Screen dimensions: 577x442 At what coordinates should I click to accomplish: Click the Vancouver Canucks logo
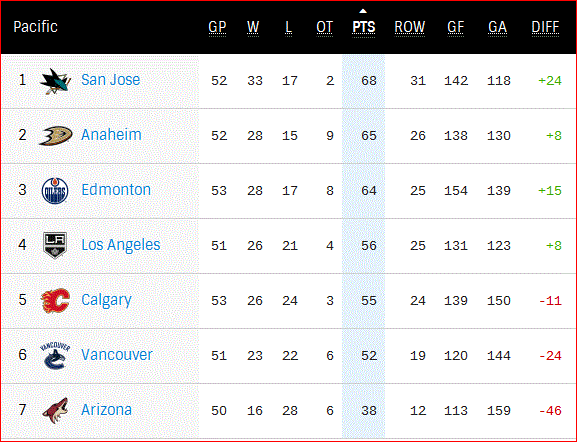click(55, 355)
